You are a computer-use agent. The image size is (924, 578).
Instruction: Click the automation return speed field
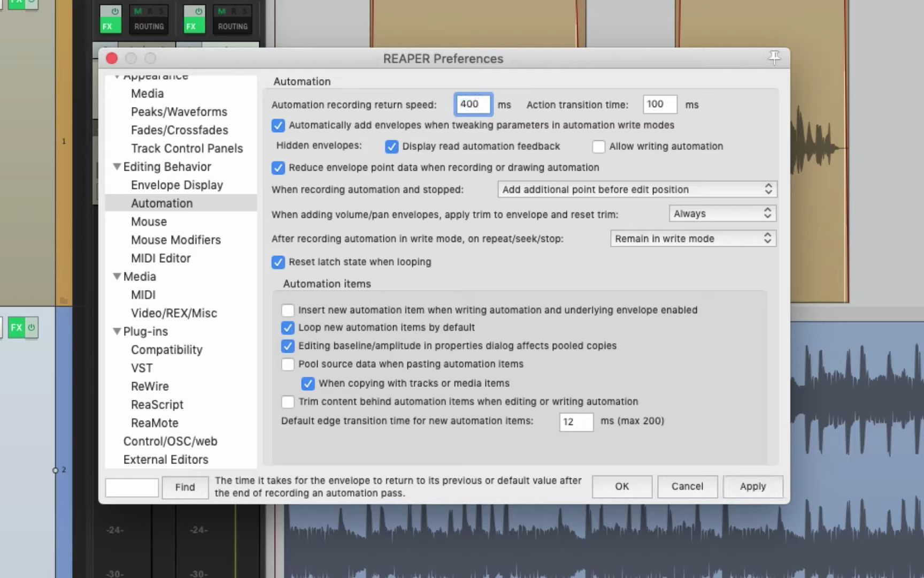click(473, 104)
